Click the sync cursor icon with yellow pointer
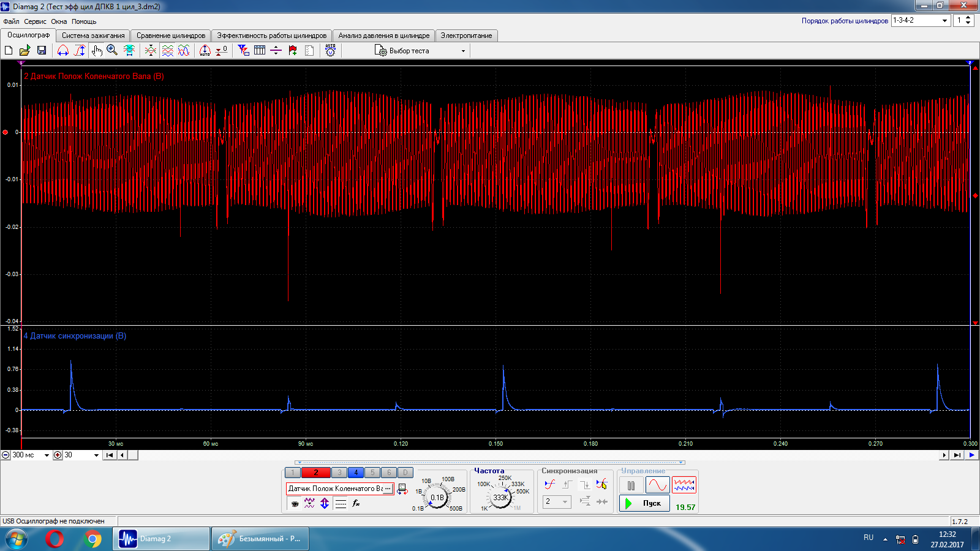Viewport: 980px width, 551px height. (x=601, y=484)
